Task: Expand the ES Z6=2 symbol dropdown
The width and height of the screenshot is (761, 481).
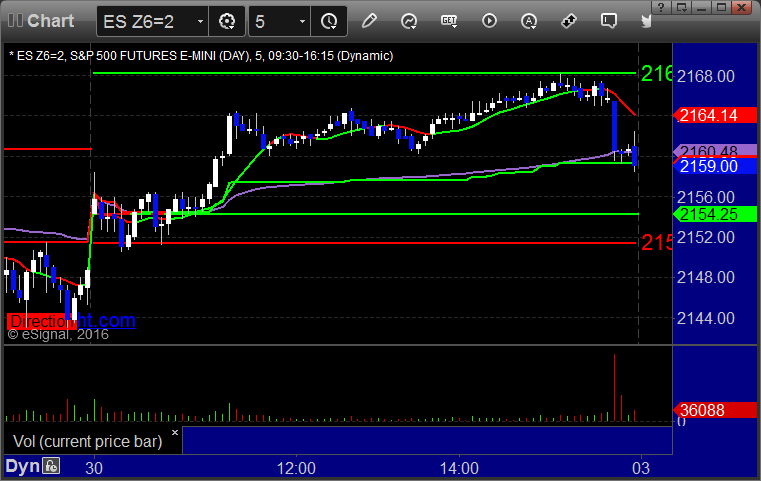Action: coord(200,21)
